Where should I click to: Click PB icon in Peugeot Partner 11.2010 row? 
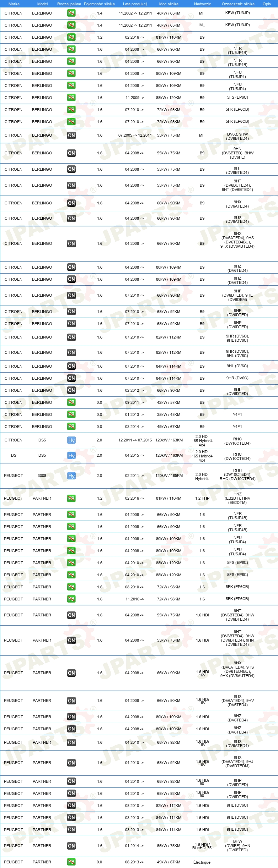pos(71,599)
